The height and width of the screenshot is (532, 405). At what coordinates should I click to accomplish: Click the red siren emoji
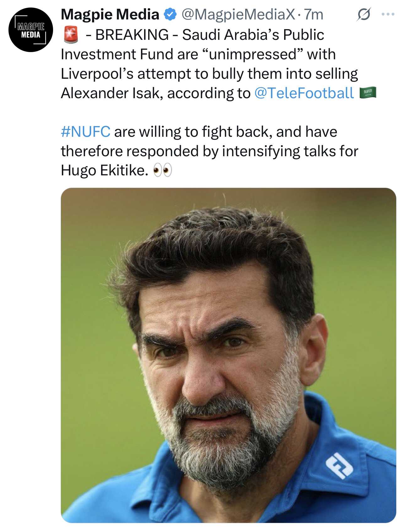[x=71, y=35]
